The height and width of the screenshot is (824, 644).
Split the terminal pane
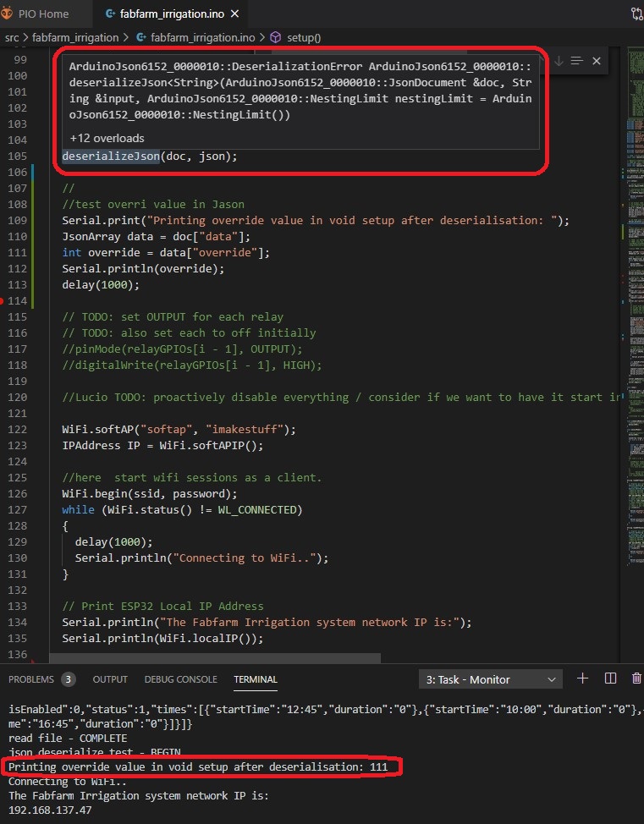610,679
